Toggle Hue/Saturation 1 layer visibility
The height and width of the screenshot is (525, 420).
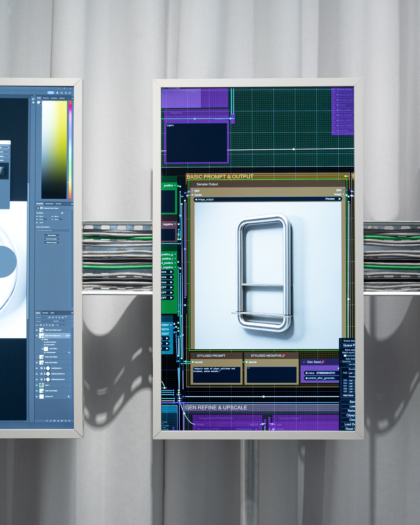pos(37,368)
